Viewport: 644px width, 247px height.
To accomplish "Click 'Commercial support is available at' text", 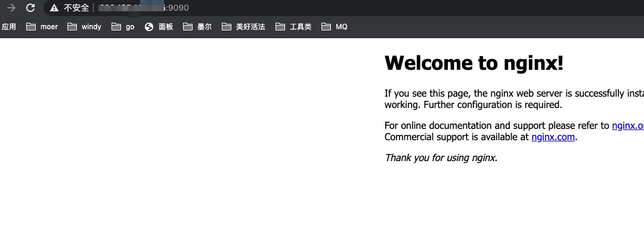I will 457,137.
